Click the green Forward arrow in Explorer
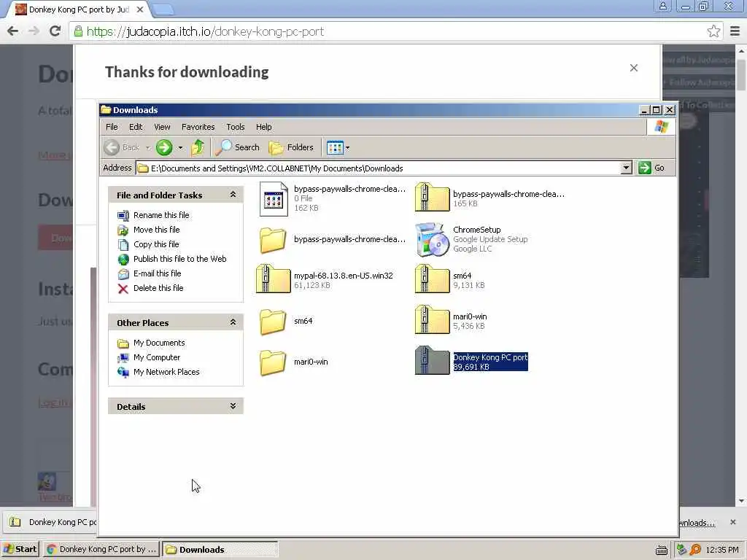Viewport: 747px width, 560px height. click(x=164, y=147)
